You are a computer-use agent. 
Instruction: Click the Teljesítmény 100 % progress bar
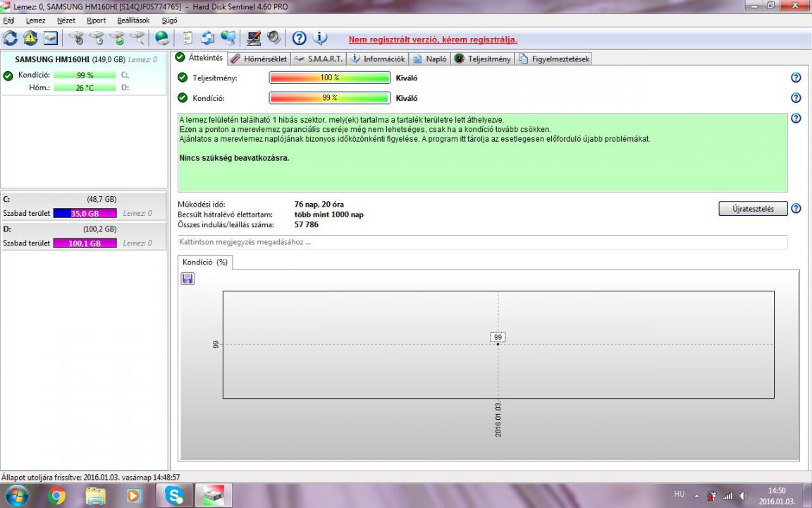point(329,78)
